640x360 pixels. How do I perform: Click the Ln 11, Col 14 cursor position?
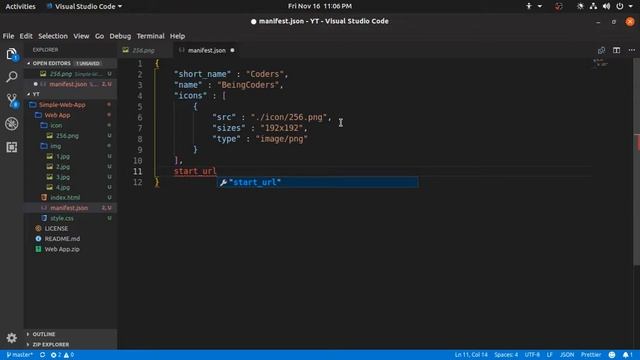pyautogui.click(x=471, y=355)
